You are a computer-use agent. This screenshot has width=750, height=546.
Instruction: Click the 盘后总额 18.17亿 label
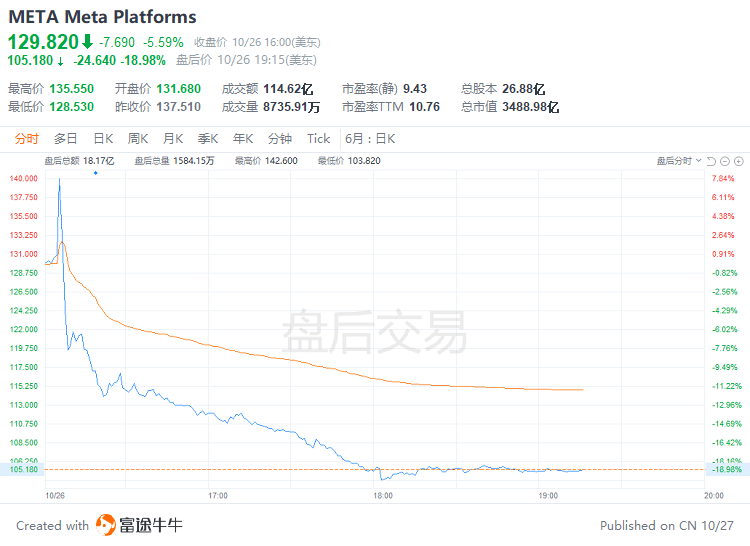[79, 161]
